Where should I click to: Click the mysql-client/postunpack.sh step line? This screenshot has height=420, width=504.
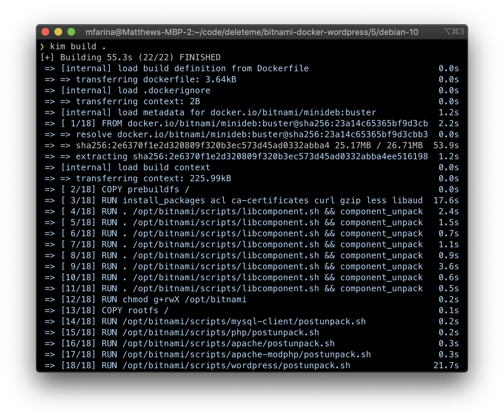tap(213, 321)
